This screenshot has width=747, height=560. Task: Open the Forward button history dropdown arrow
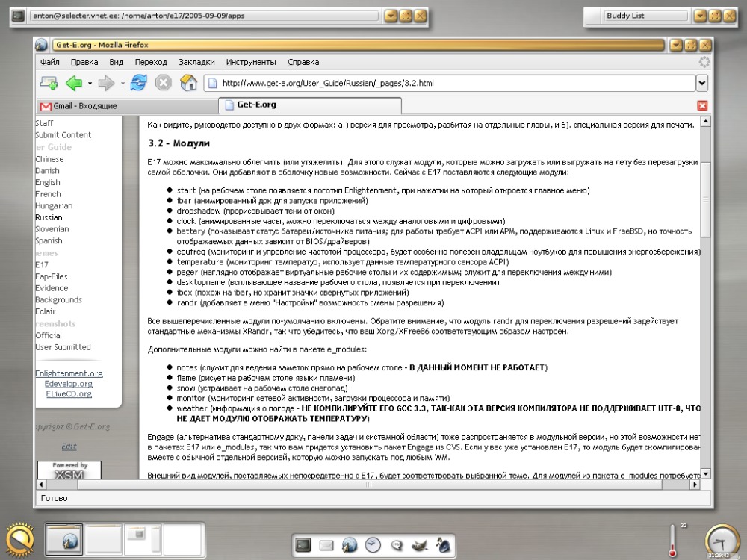point(123,84)
